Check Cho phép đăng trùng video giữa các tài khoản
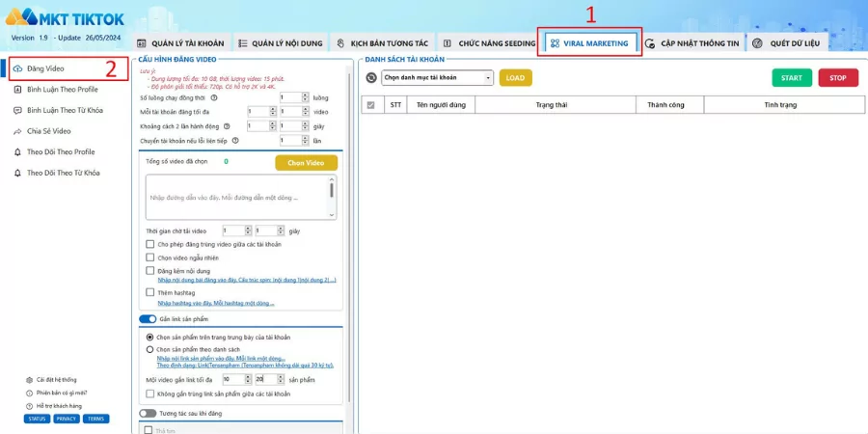 150,244
